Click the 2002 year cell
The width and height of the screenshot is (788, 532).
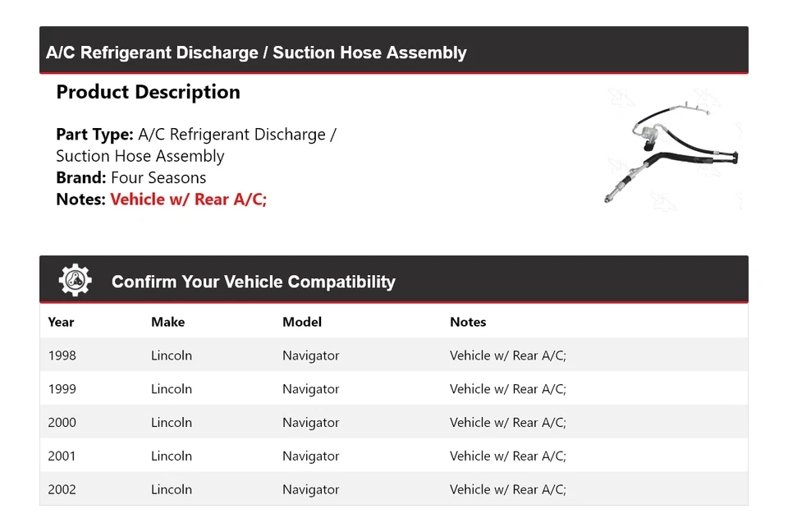[x=62, y=489]
